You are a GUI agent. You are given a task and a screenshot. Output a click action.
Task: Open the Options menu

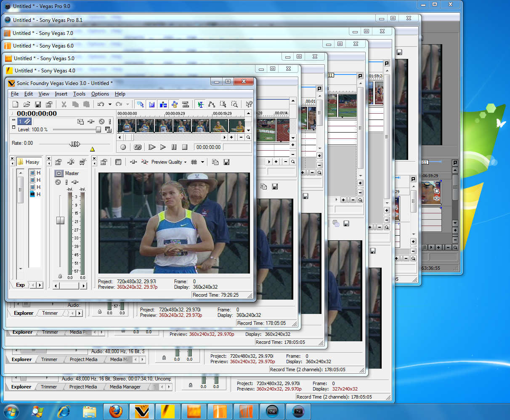point(100,94)
